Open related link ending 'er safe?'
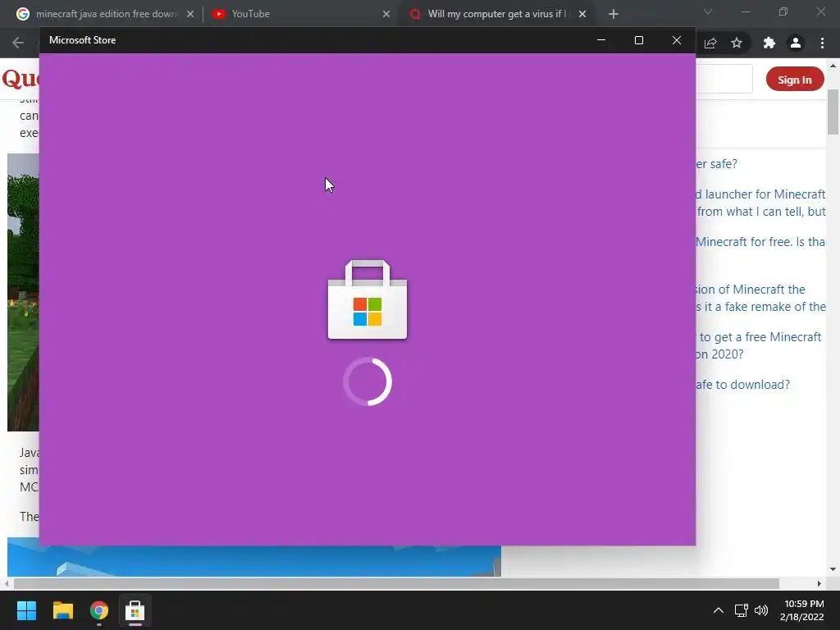840x630 pixels. pyautogui.click(x=716, y=164)
